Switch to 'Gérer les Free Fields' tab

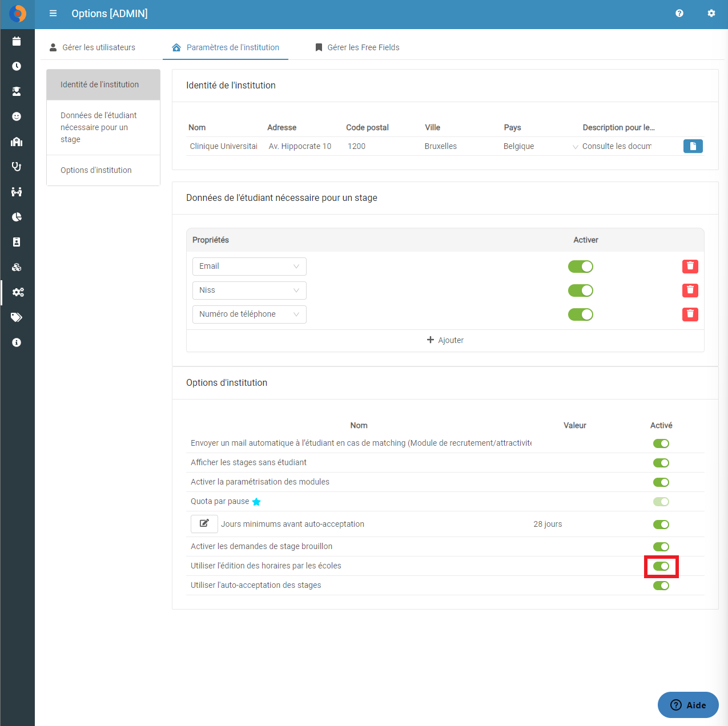click(x=357, y=47)
